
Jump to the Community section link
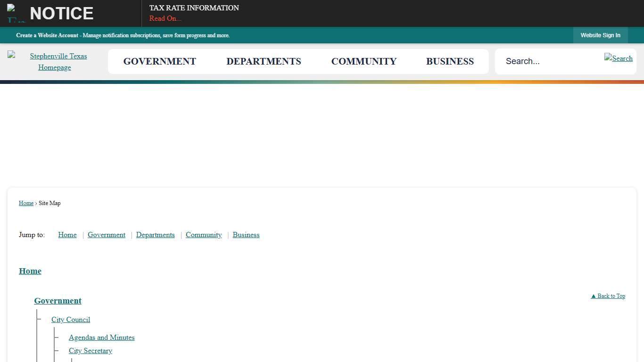point(204,235)
